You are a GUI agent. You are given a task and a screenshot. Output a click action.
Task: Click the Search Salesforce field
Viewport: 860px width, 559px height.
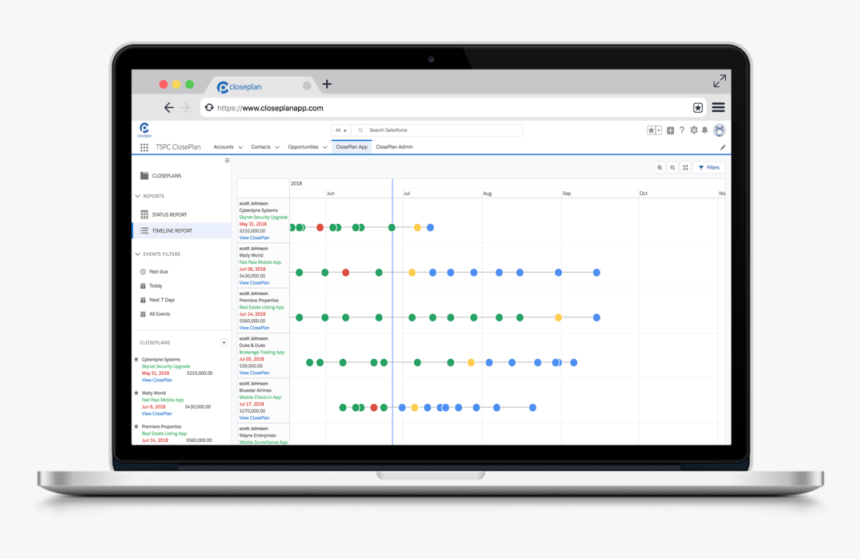pyautogui.click(x=437, y=130)
